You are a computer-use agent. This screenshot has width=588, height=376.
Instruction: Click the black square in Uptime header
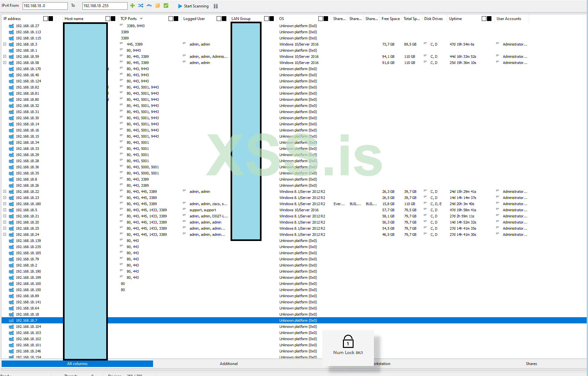coord(489,19)
